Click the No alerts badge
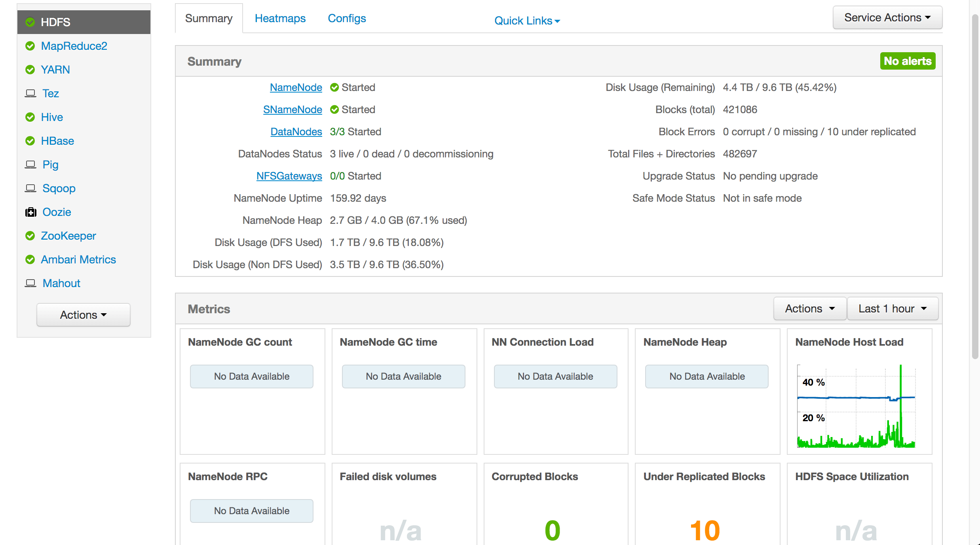980x545 pixels. [908, 61]
